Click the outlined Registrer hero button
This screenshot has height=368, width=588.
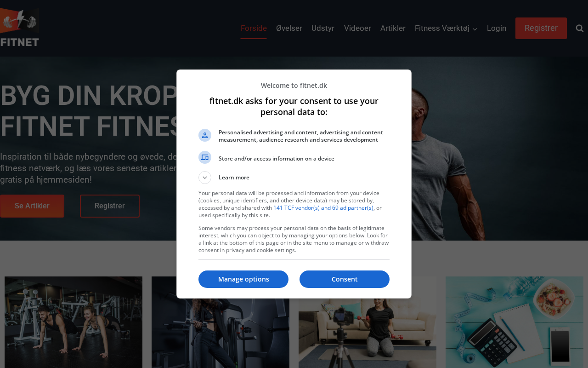[110, 206]
